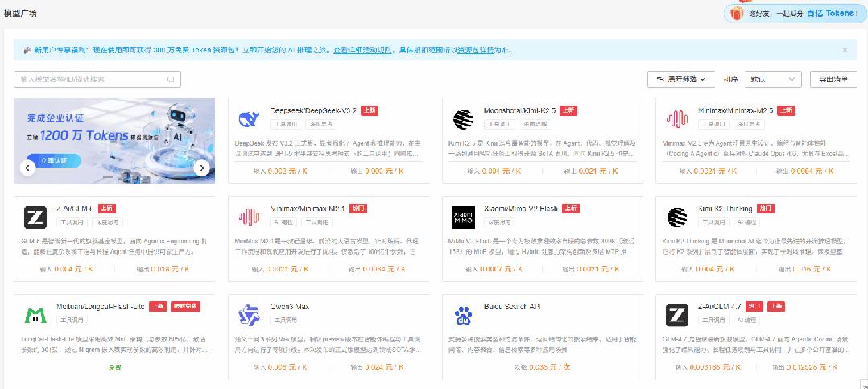The height and width of the screenshot is (389, 868).
Task: Focus the model name search field
Action: pos(97,79)
